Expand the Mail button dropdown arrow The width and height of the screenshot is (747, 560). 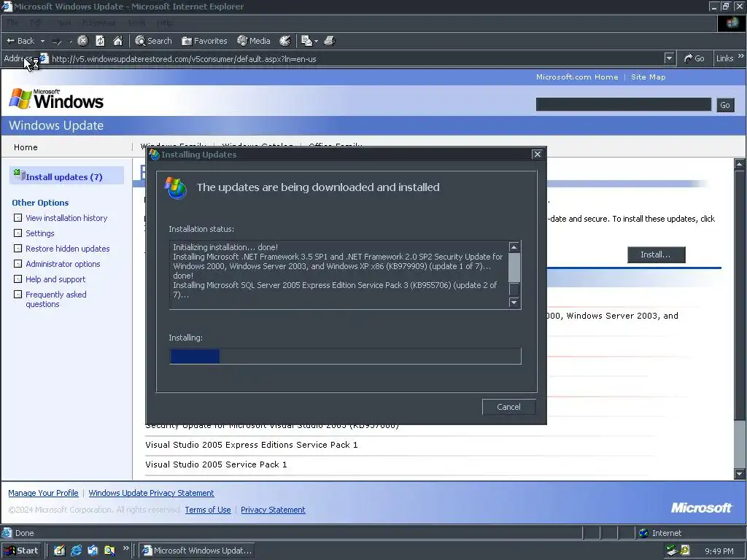tap(317, 42)
